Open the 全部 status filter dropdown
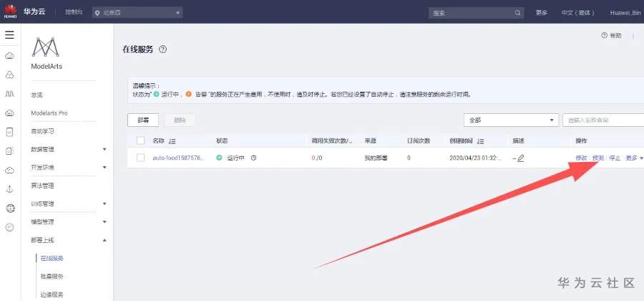The image size is (644, 301). (511, 120)
